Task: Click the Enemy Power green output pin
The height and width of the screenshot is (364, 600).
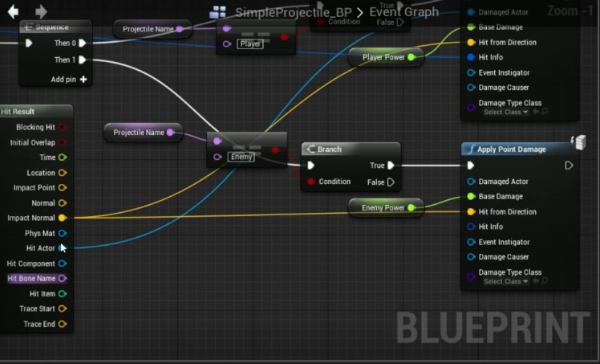Action: (411, 208)
